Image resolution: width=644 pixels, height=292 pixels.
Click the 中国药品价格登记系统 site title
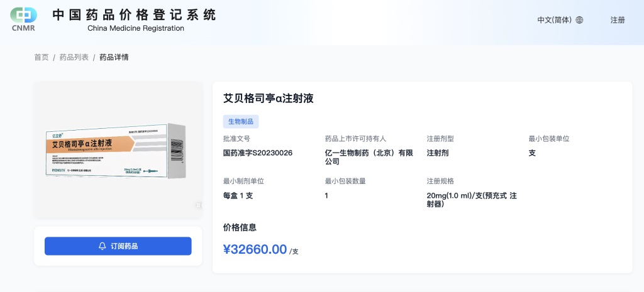point(135,14)
